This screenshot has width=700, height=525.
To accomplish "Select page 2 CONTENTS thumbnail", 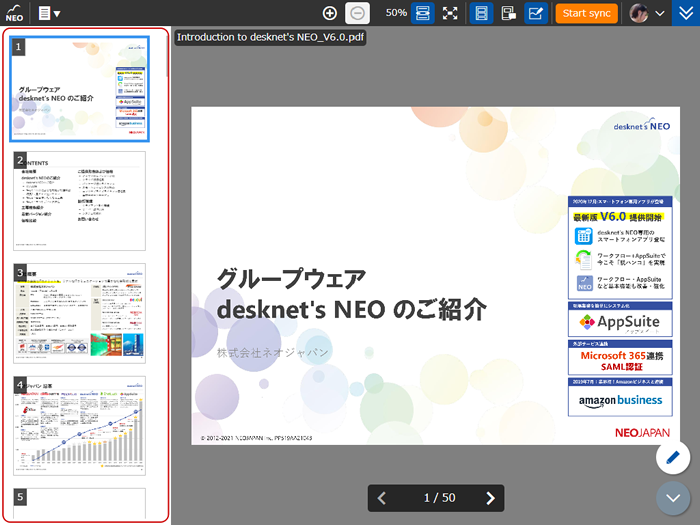I will click(x=79, y=201).
